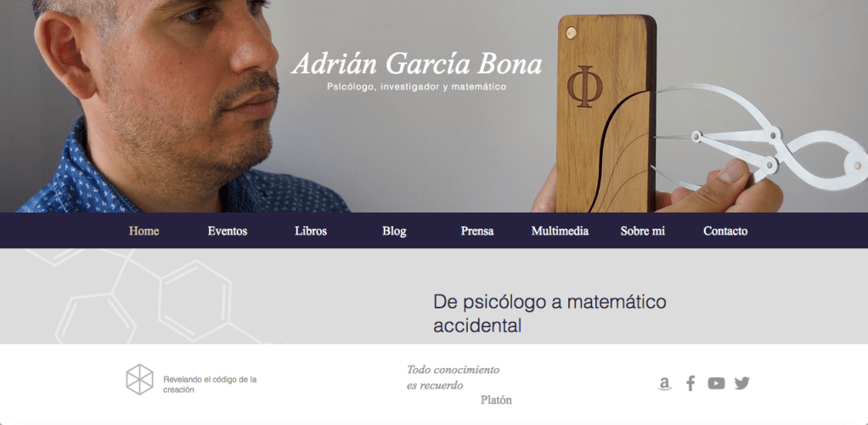
Task: Go to the Home menu item
Action: (144, 231)
